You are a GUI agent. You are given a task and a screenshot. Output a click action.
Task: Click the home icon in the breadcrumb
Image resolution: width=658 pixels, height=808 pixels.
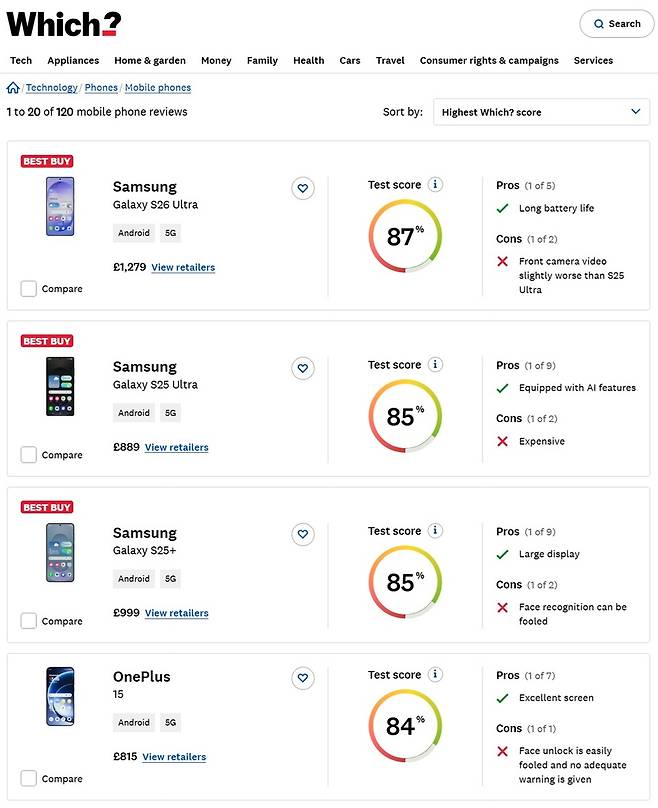tap(12, 88)
